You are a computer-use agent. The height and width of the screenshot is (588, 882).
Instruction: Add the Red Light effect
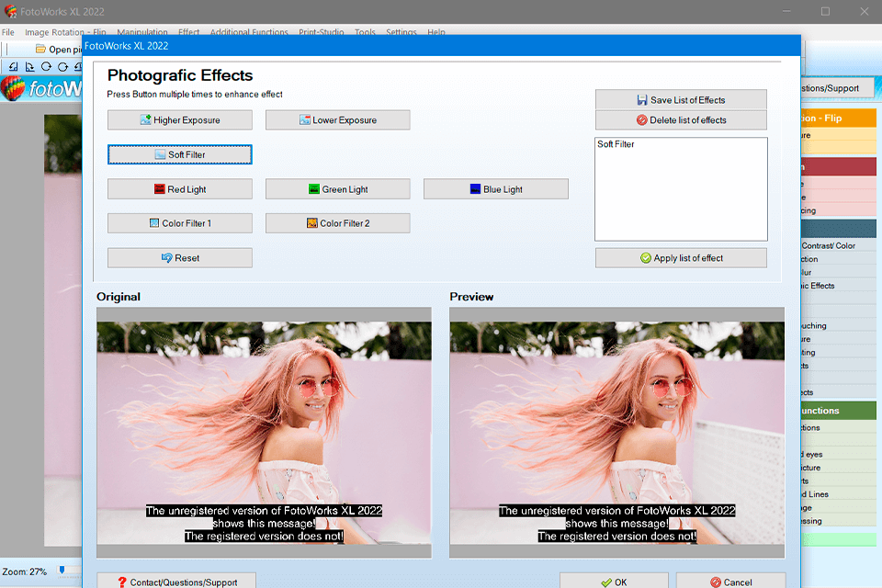point(180,189)
